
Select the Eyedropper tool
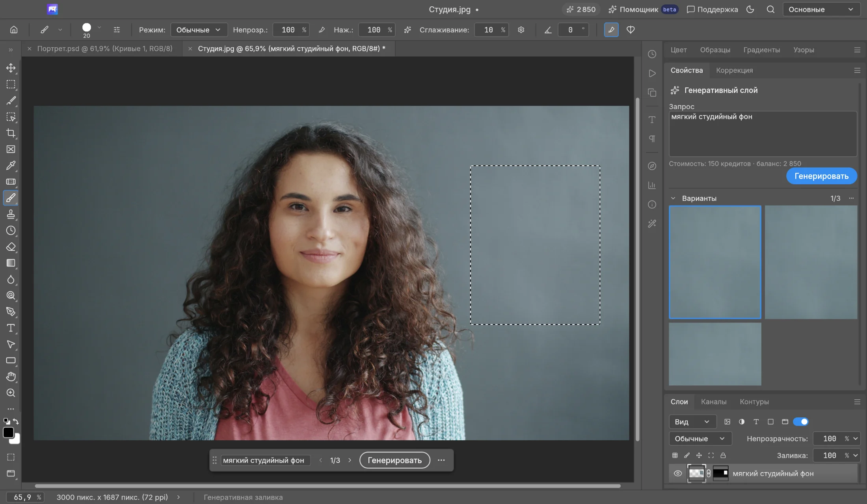[x=11, y=165]
